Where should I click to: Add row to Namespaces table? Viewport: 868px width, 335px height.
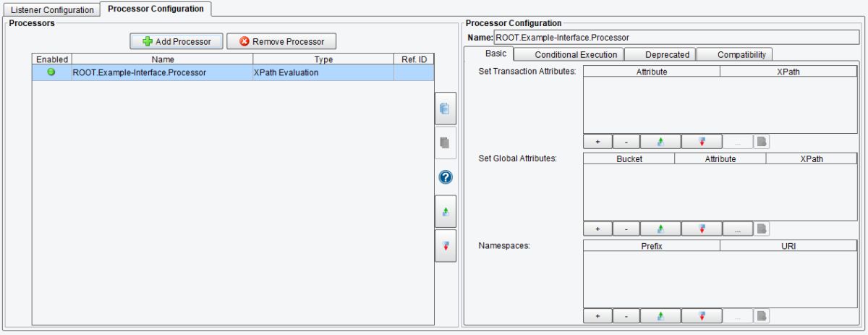[x=597, y=316]
